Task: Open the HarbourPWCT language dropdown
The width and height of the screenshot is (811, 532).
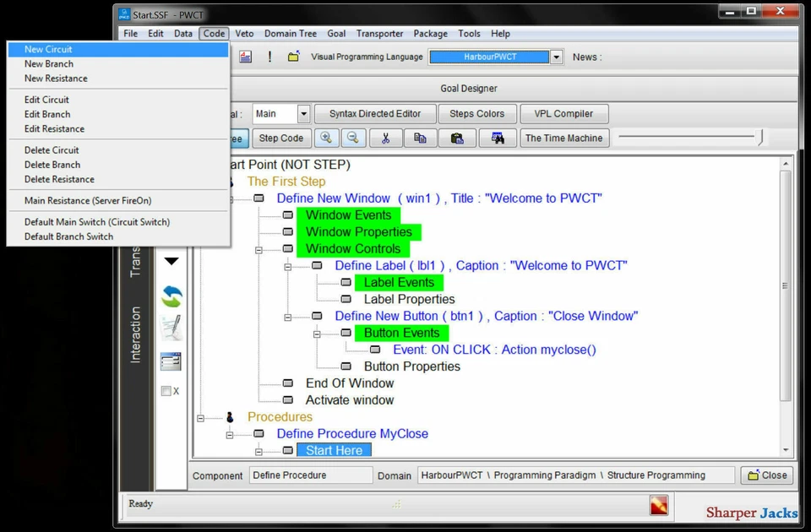Action: pyautogui.click(x=555, y=57)
